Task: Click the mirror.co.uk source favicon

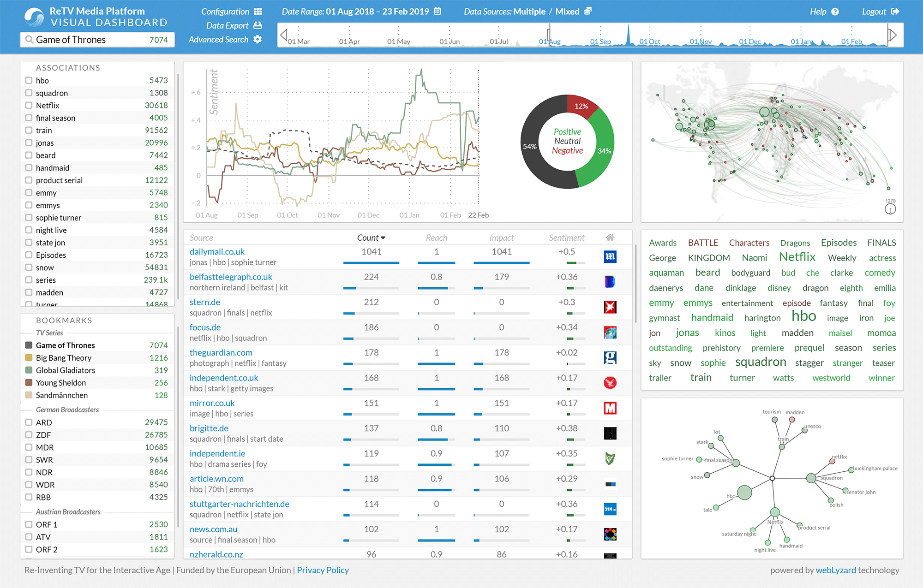Action: pyautogui.click(x=610, y=408)
